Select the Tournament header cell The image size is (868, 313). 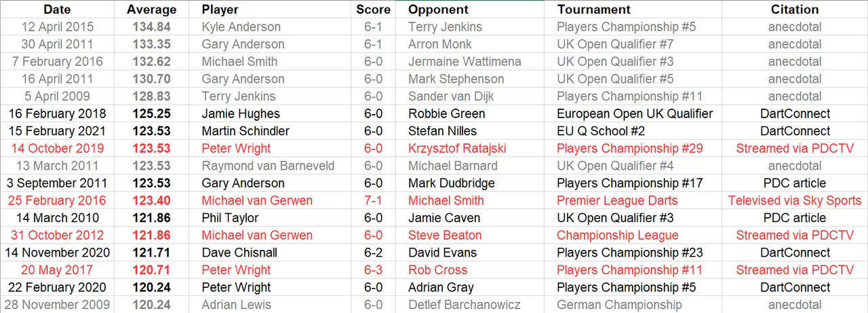click(633, 10)
